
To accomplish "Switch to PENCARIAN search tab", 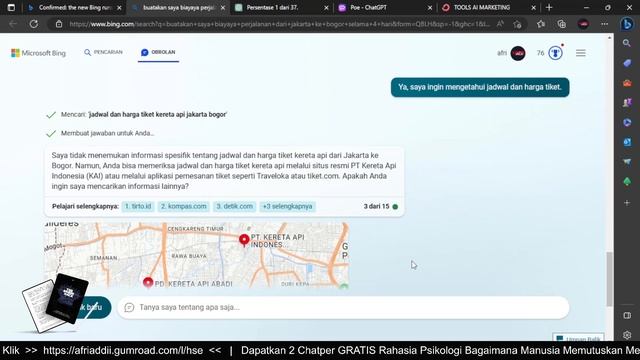I will click(103, 52).
